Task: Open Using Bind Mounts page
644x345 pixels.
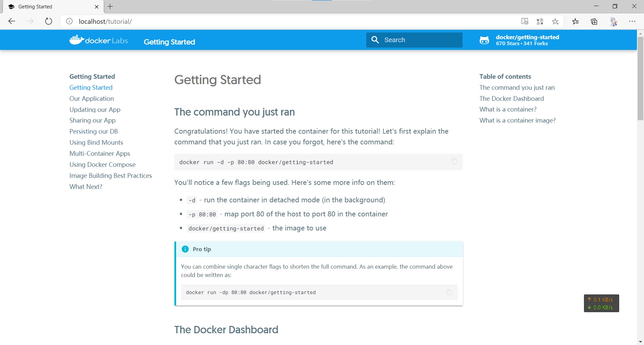Action: pyautogui.click(x=96, y=142)
